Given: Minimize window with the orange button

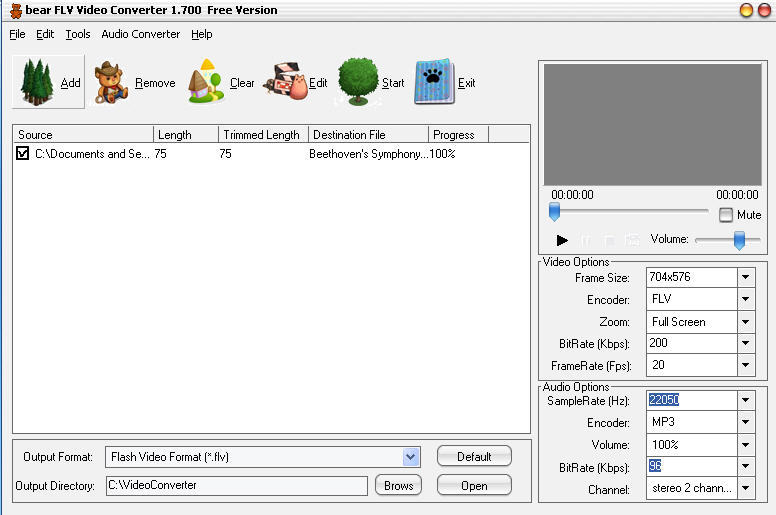Looking at the screenshot, I should [746, 10].
